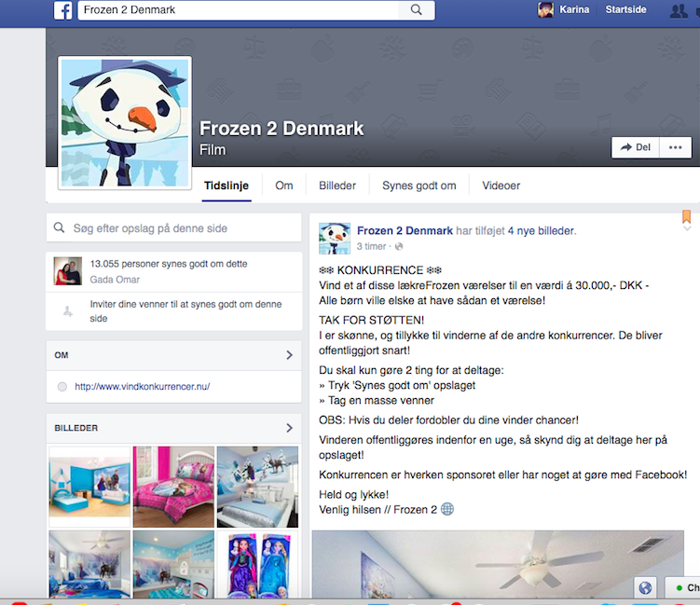
Task: Click Frozen 2 Denmark post author link
Action: coord(405,231)
